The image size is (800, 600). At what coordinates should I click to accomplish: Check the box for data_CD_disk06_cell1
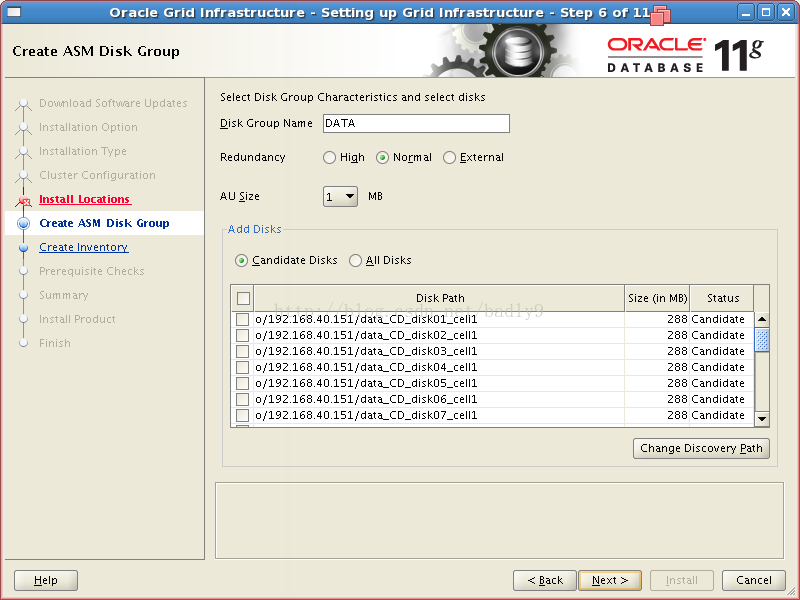[242, 399]
